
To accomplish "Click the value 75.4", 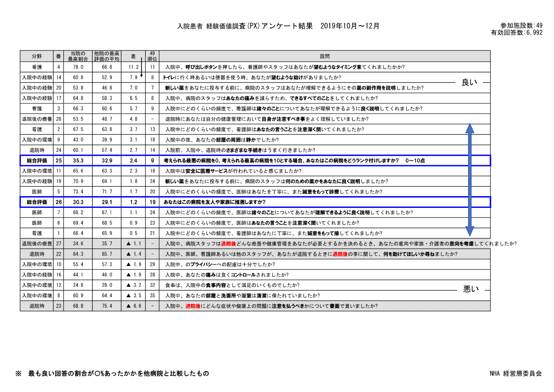I will click(x=107, y=306).
